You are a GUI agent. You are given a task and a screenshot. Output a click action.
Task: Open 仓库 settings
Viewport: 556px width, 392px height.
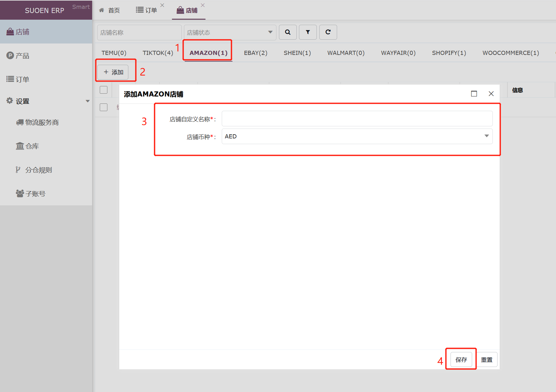pyautogui.click(x=46, y=146)
